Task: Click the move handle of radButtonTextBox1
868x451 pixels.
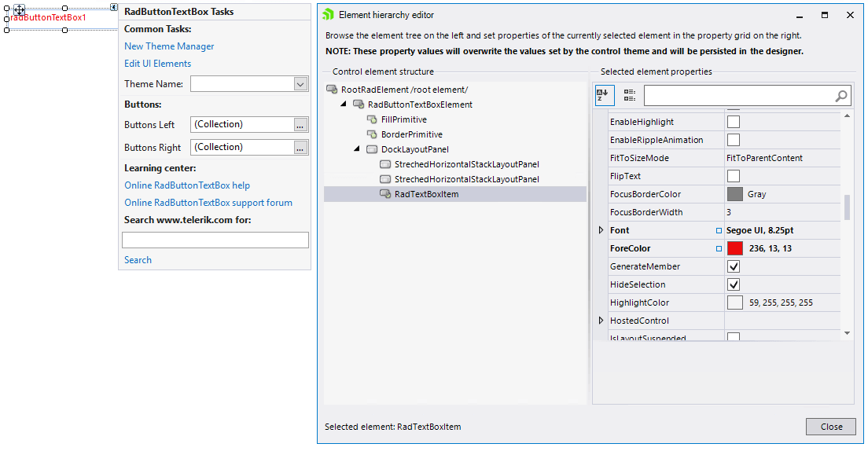Action: 19,9
